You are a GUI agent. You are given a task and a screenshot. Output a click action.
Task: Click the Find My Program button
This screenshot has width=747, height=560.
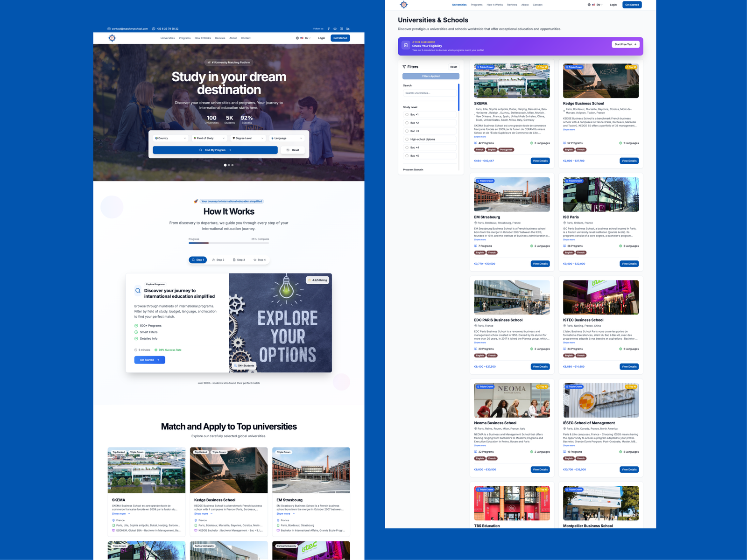tap(215, 150)
